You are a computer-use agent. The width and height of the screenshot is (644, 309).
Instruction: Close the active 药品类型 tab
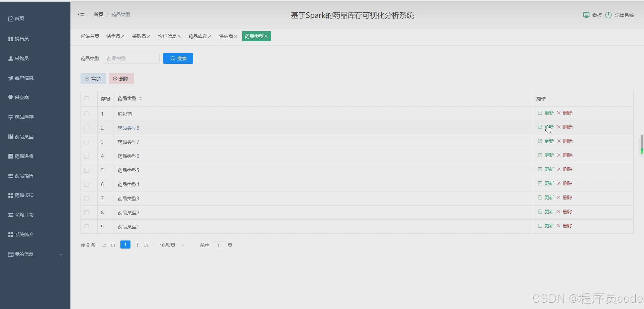tap(266, 36)
